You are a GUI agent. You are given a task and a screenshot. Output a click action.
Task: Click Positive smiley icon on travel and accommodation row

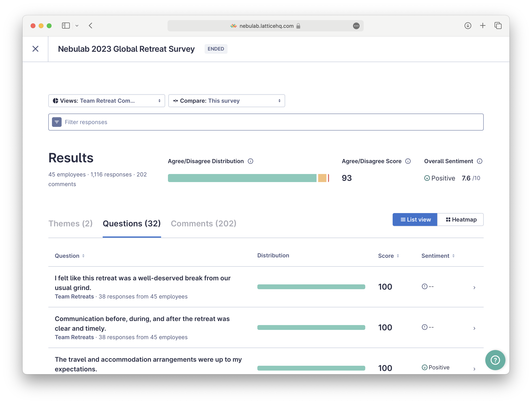pyautogui.click(x=424, y=368)
